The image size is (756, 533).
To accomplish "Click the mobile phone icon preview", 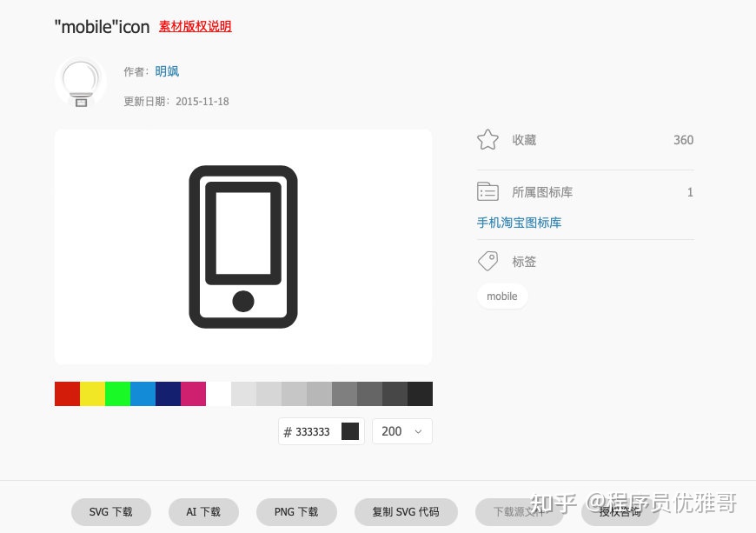I will [243, 246].
